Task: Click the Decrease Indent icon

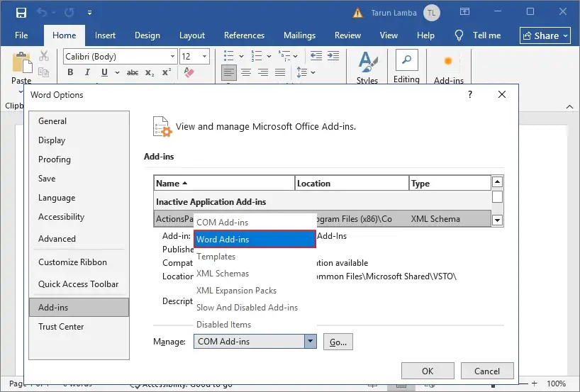Action: [316, 56]
